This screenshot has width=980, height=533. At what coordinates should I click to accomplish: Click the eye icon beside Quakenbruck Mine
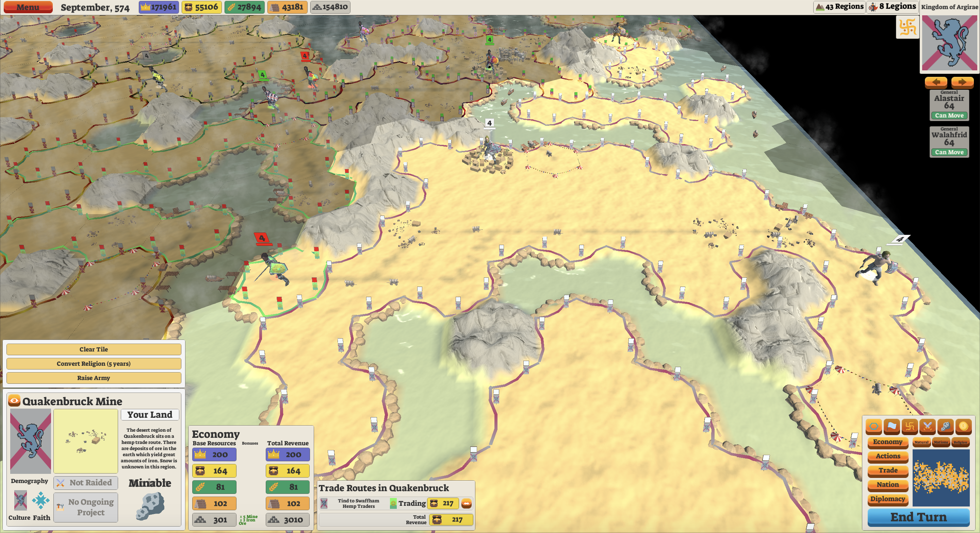(14, 400)
